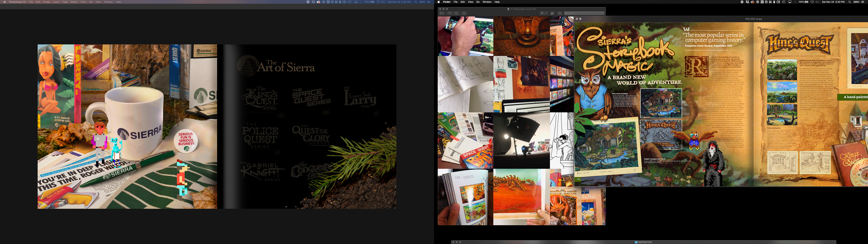Click the zoom out magnifier button
Image resolution: width=868 pixels, height=244 pixels.
450,14
